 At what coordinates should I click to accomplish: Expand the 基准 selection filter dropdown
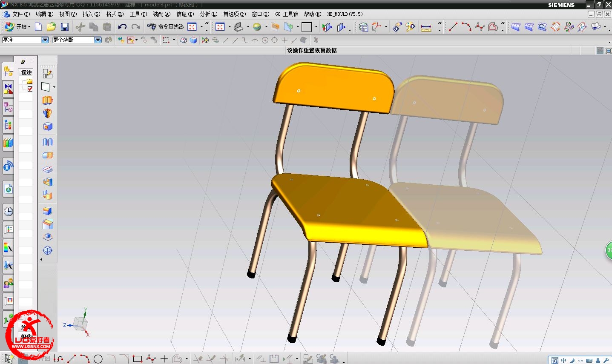45,40
